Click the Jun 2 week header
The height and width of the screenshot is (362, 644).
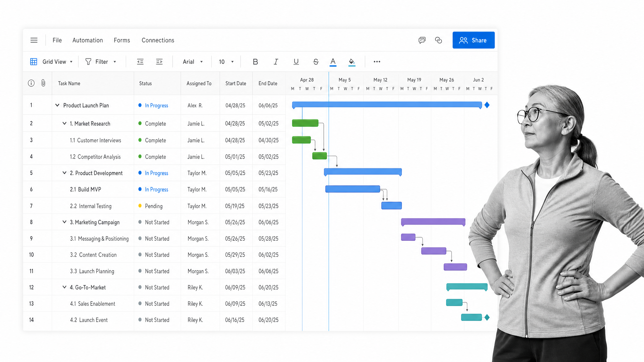click(478, 80)
